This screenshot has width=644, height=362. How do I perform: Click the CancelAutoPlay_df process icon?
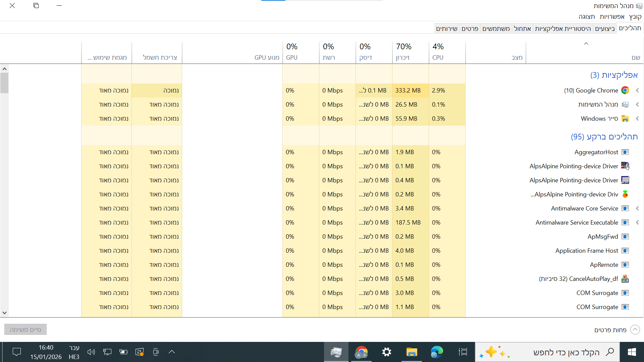(625, 279)
